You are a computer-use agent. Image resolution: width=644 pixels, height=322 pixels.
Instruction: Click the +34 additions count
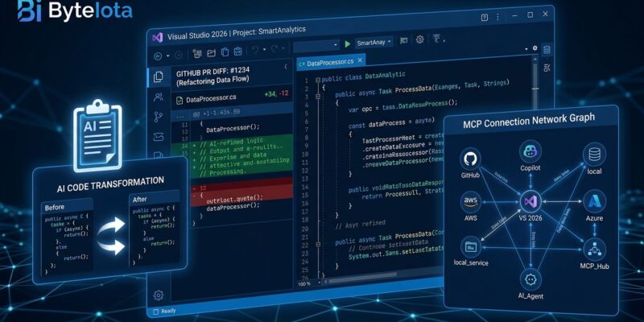(270, 94)
